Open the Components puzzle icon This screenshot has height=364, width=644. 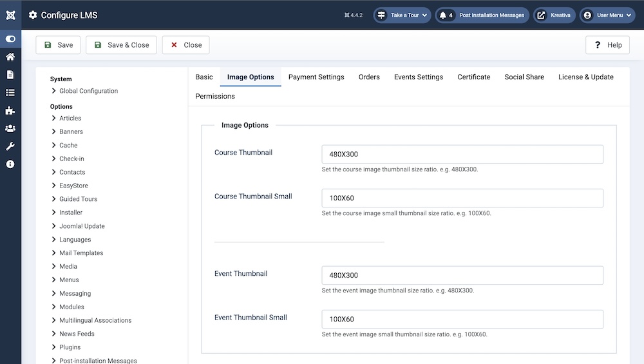click(10, 111)
